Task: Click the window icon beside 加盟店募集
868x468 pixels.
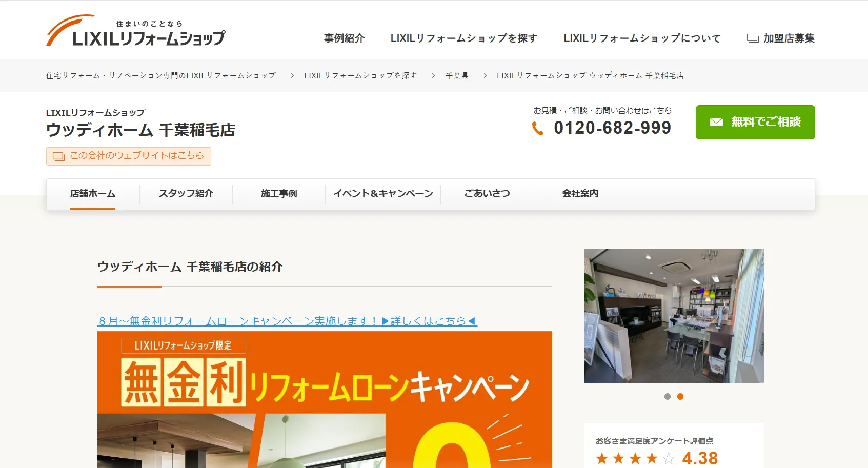Action: 752,38
